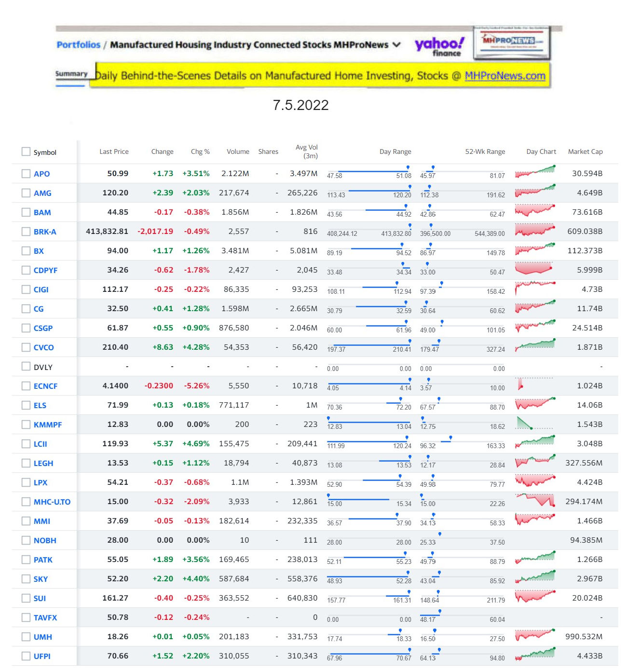
Task: Check the CVCO row checkbox
Action: (26, 347)
